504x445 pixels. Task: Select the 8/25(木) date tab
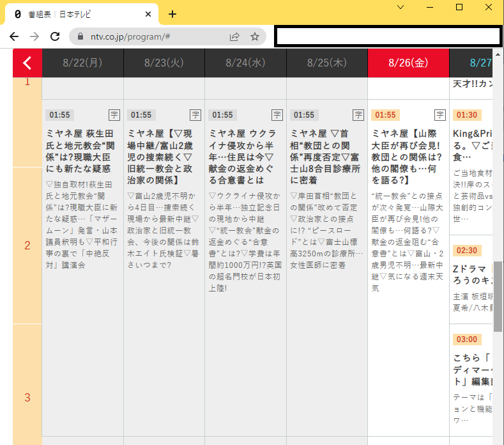point(327,63)
